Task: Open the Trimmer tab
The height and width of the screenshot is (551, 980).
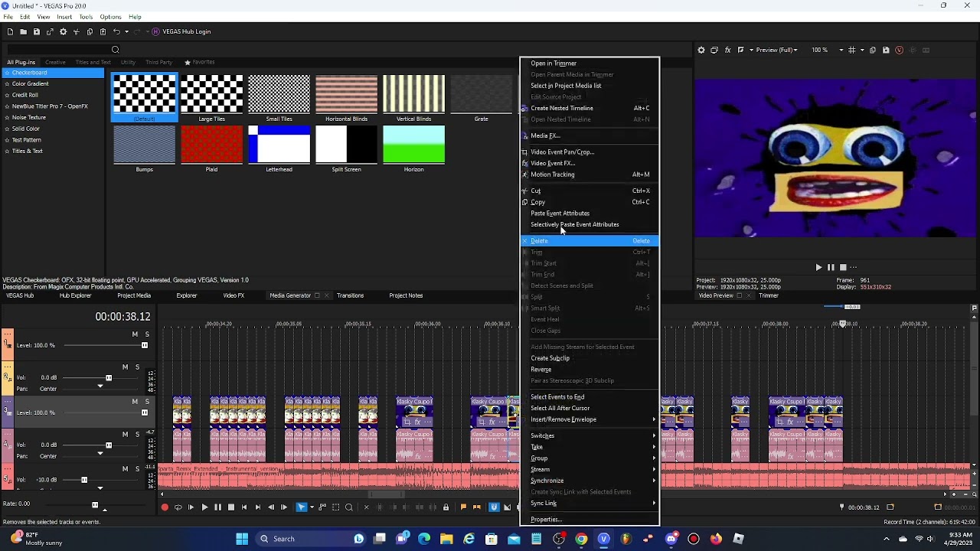Action: point(769,295)
